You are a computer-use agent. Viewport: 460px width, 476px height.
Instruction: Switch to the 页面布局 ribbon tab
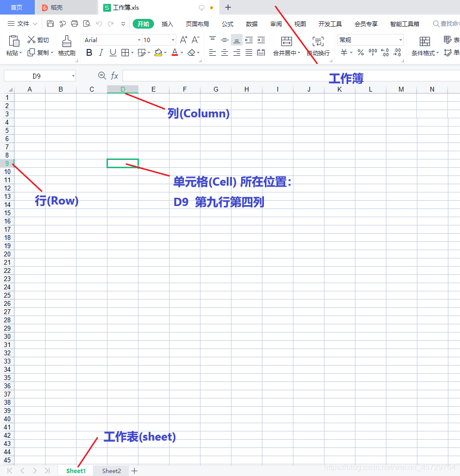pyautogui.click(x=198, y=24)
